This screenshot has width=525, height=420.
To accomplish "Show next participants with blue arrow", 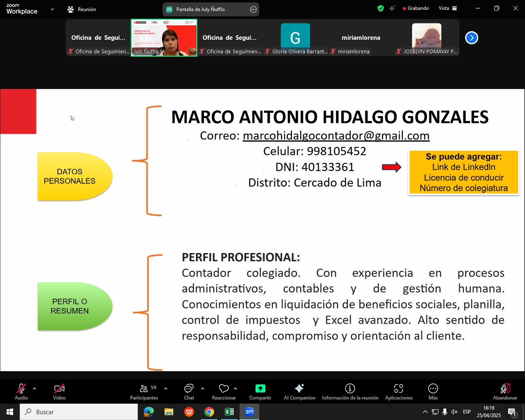I will click(x=472, y=38).
